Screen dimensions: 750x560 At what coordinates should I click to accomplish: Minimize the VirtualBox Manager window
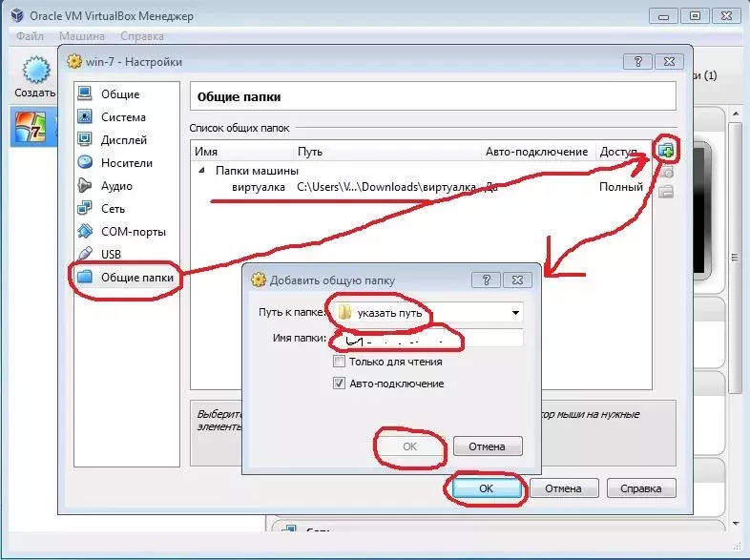[x=663, y=16]
